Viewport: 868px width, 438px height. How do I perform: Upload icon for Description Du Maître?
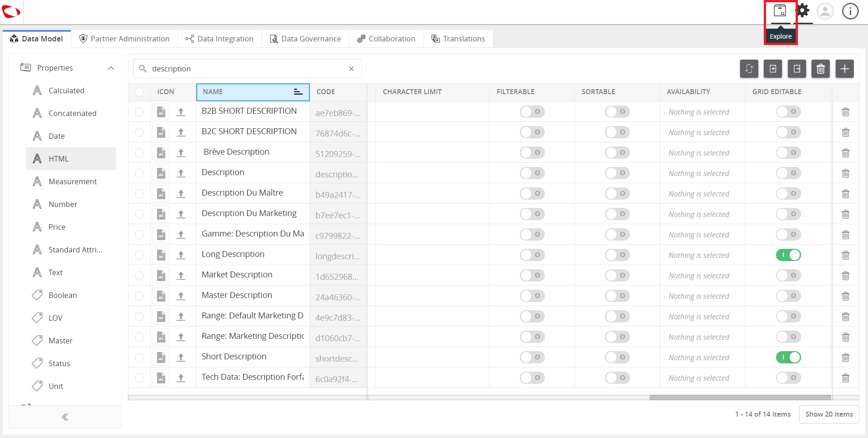pos(181,194)
